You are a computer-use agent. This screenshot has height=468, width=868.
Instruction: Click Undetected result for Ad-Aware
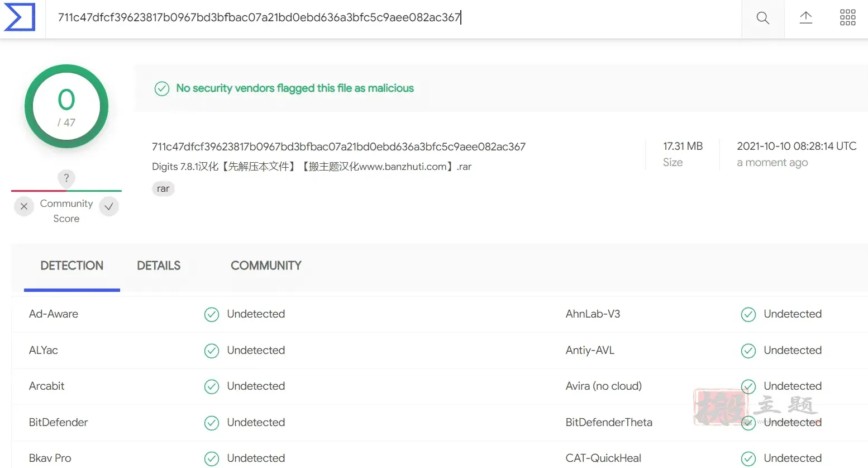point(256,314)
